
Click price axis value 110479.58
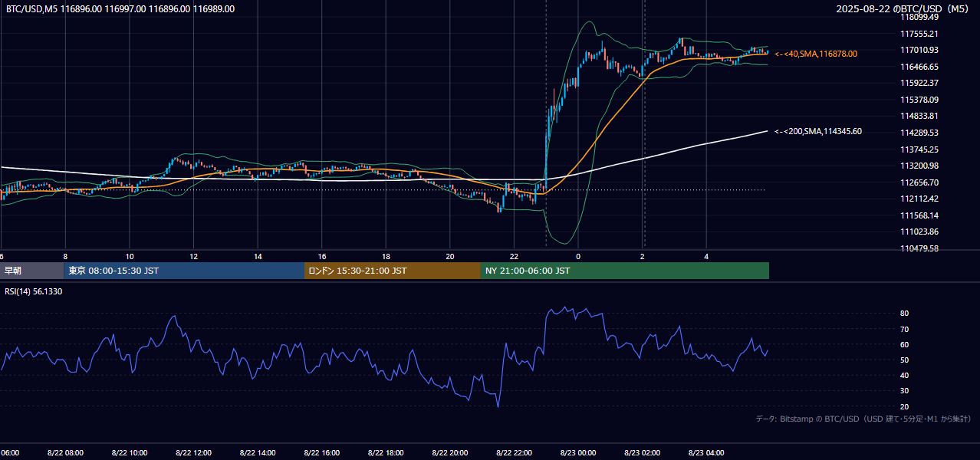[919, 248]
